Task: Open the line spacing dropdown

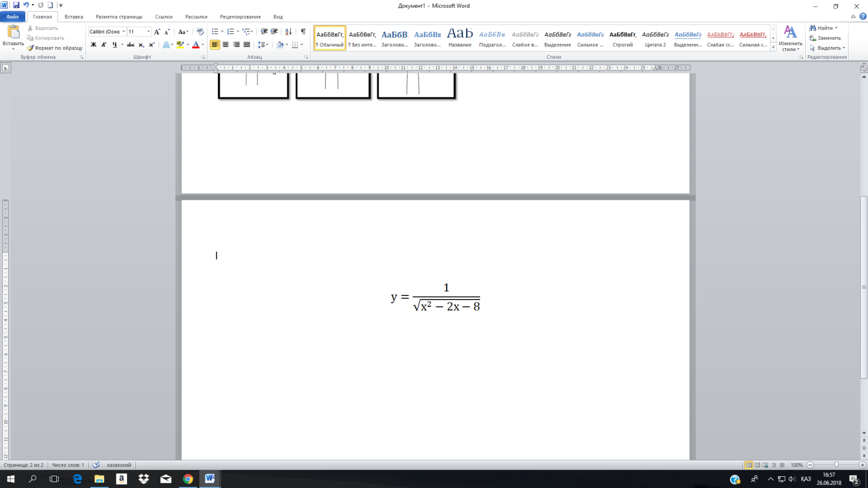Action: pos(263,45)
